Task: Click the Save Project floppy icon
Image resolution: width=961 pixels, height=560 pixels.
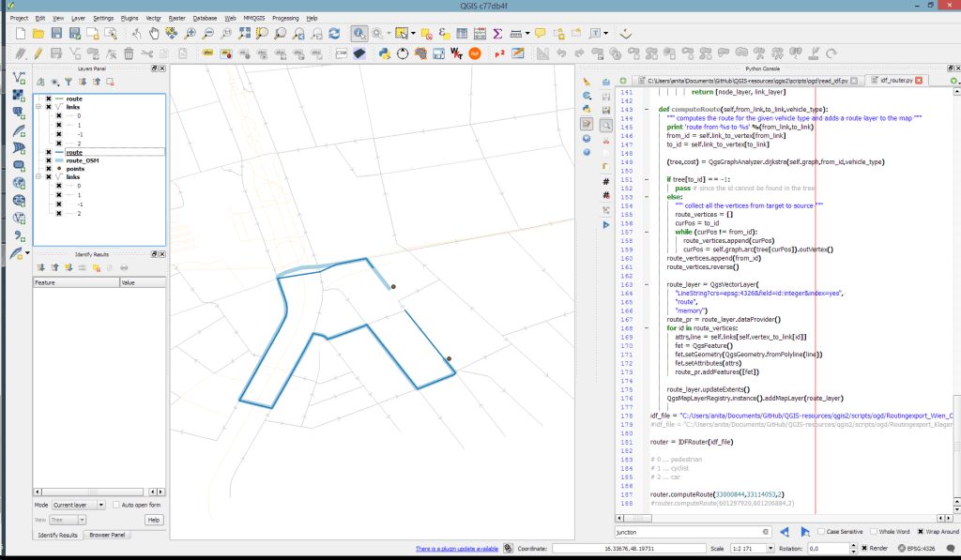Action: 57,34
